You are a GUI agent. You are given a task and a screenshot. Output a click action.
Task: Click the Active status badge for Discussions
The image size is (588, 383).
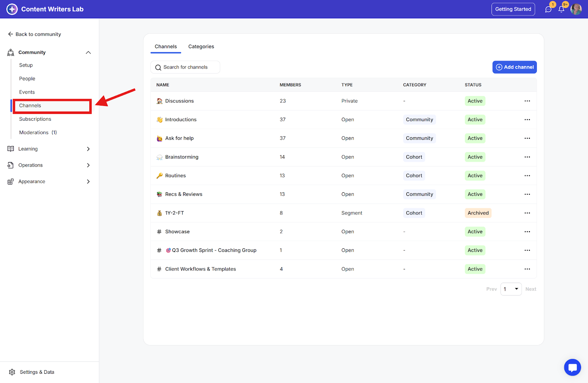coord(475,101)
